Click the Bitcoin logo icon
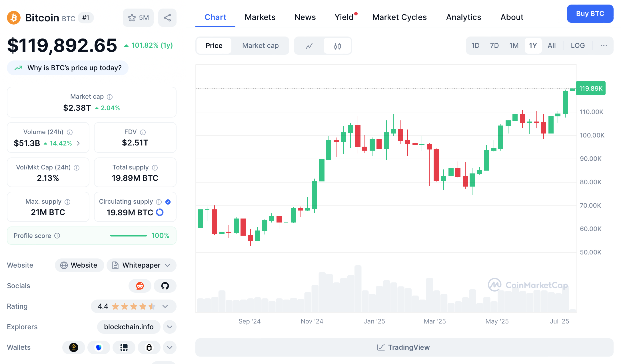Screen dimensions: 621x364 14,18
